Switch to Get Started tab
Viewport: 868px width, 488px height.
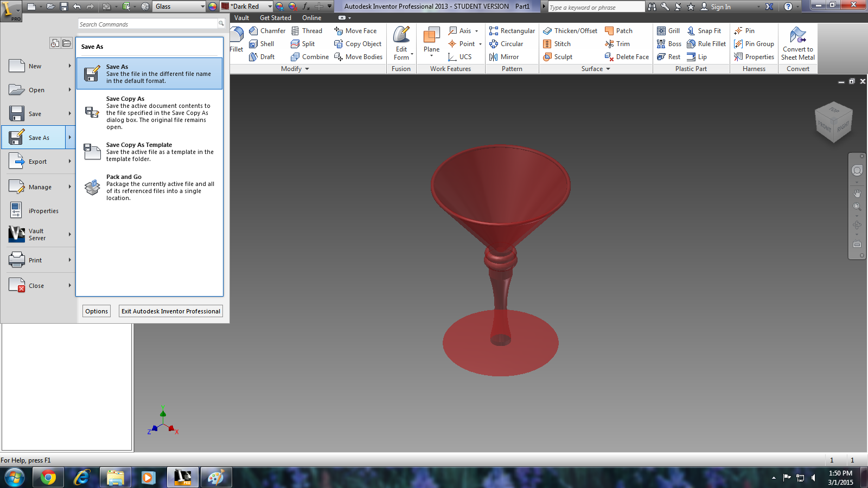point(276,18)
